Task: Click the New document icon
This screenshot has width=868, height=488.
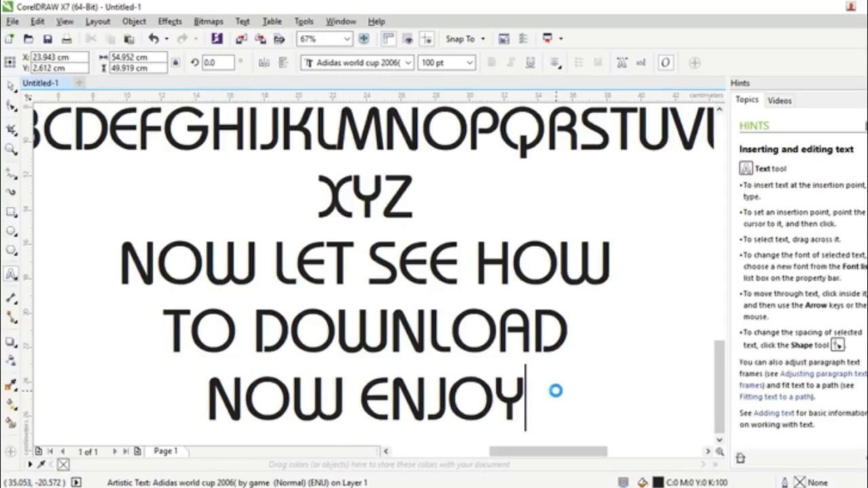Action: (x=9, y=39)
